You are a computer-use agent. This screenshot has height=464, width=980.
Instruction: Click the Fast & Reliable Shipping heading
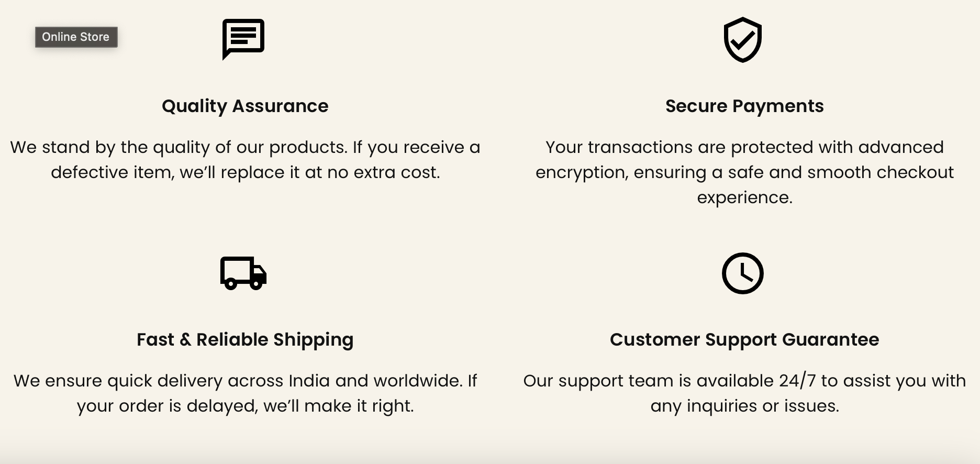point(245,339)
